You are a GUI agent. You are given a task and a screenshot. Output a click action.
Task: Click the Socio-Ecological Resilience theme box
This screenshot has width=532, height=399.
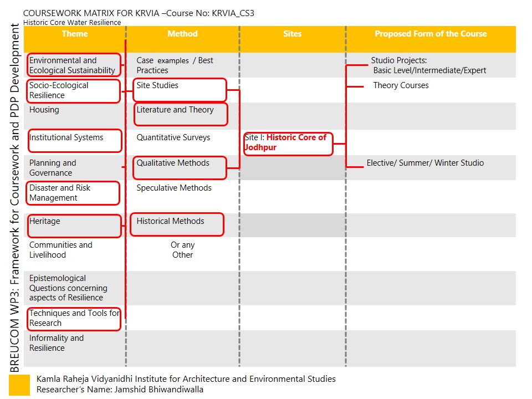tap(74, 91)
